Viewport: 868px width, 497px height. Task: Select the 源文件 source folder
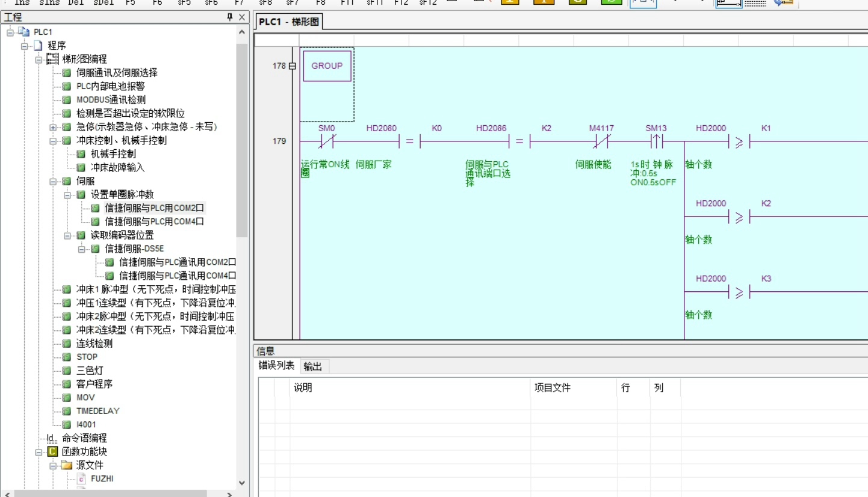(90, 465)
